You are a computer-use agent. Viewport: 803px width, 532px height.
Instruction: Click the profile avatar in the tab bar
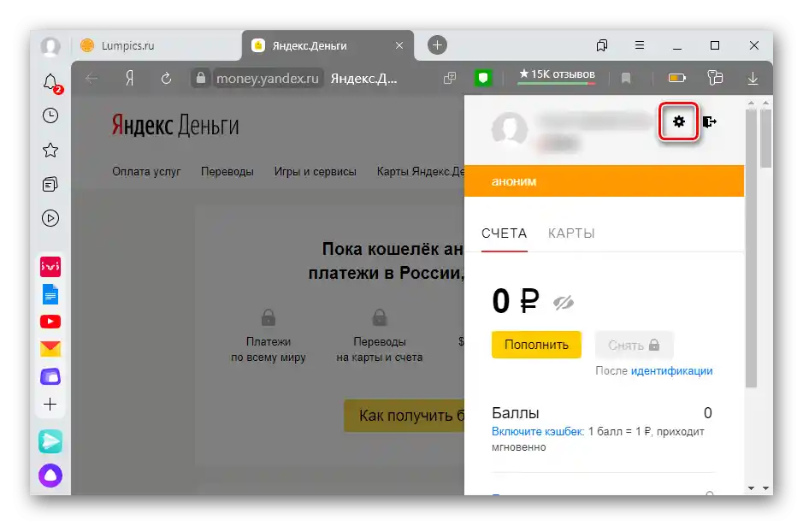(x=50, y=46)
